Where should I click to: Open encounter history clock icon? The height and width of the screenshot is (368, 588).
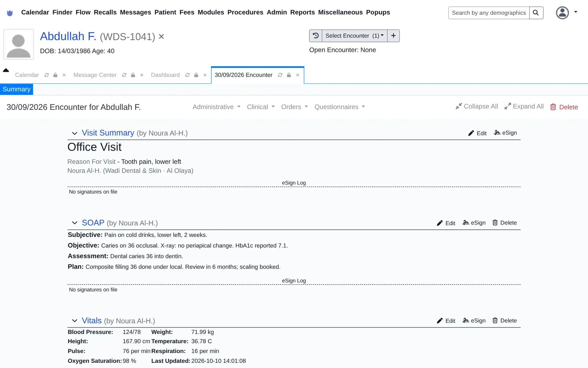(x=316, y=36)
